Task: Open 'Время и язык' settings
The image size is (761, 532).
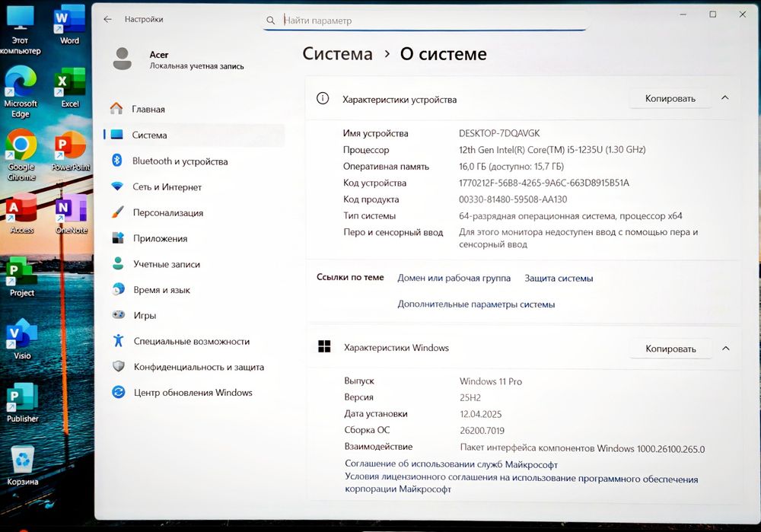Action: (x=194, y=290)
